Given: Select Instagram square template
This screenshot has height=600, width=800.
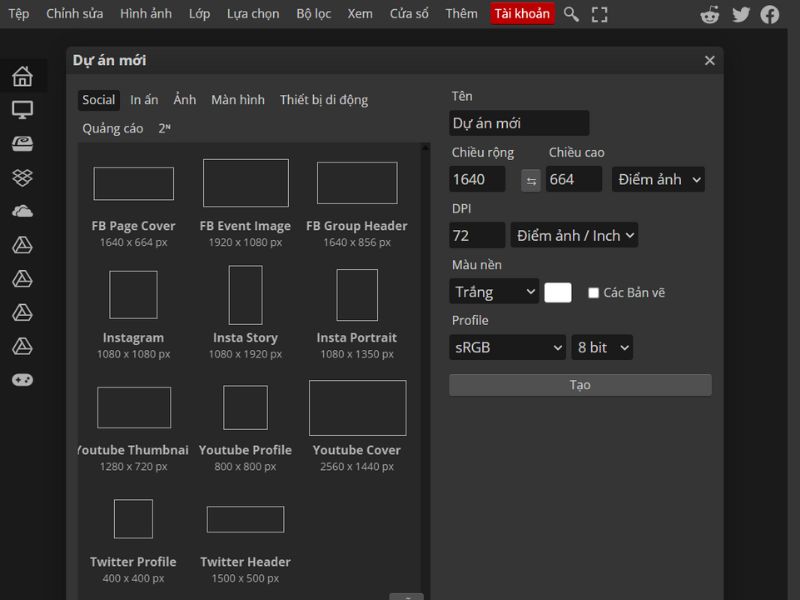Looking at the screenshot, I should [134, 315].
